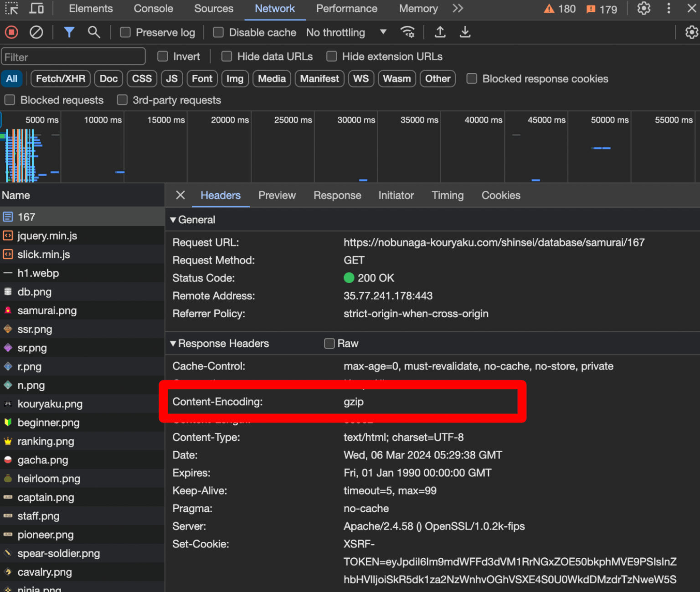
Task: Switch to the Memory tab
Action: point(418,9)
